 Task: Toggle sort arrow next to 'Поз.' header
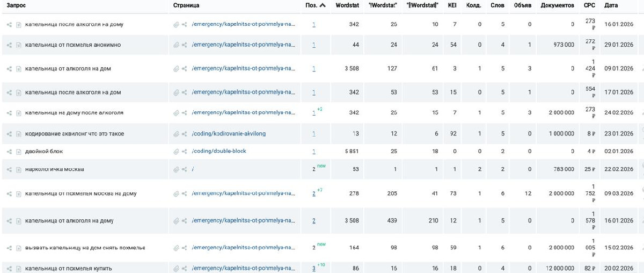pos(323,5)
